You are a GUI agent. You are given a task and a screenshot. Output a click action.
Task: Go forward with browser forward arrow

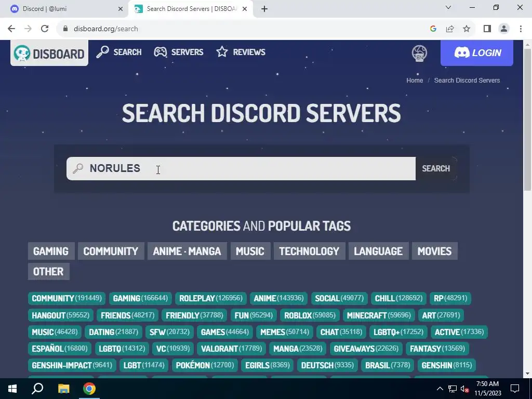click(28, 29)
